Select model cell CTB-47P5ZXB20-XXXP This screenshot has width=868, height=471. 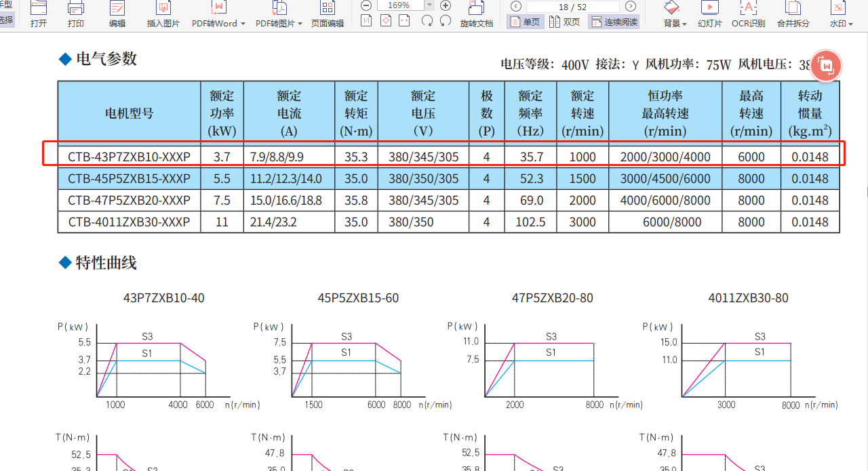129,201
